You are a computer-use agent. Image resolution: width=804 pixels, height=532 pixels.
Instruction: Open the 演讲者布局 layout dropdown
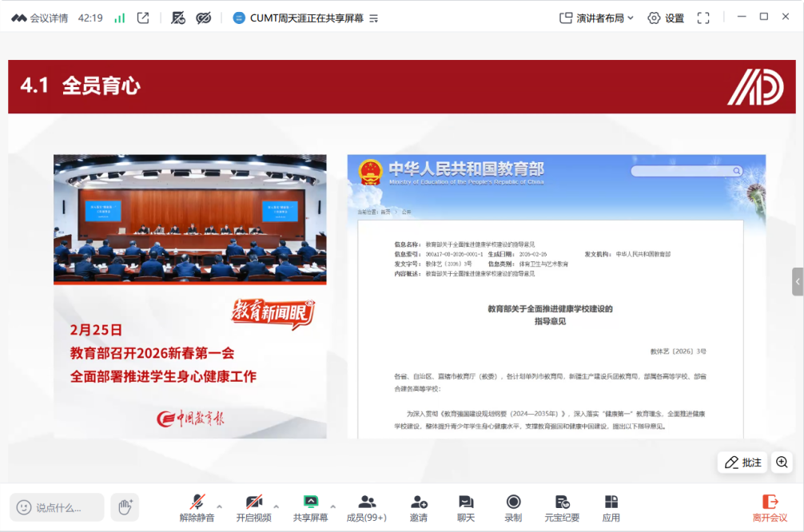point(596,18)
